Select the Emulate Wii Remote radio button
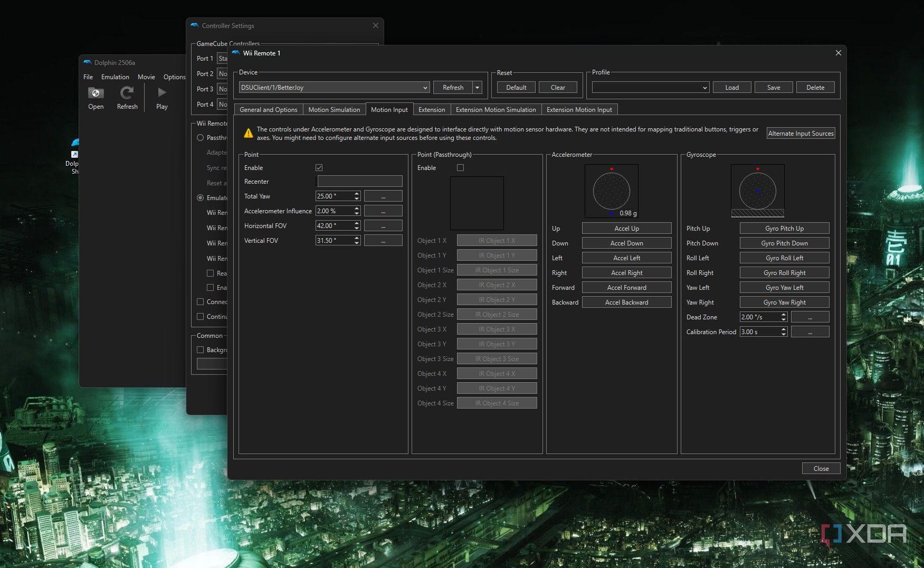This screenshot has width=924, height=568. click(x=201, y=198)
